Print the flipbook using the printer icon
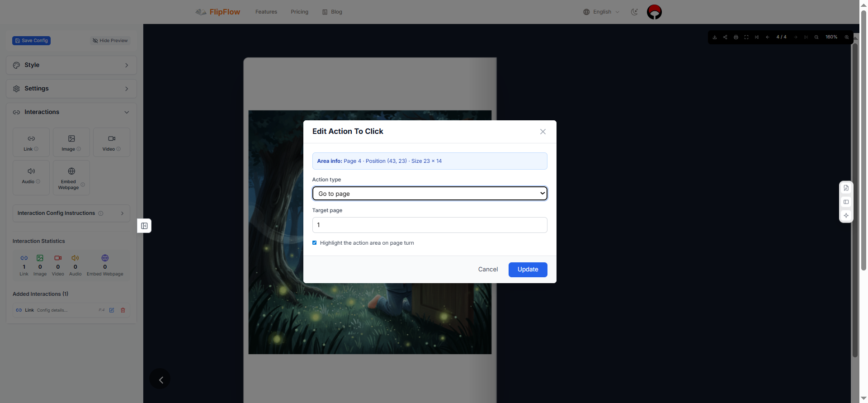 click(736, 37)
